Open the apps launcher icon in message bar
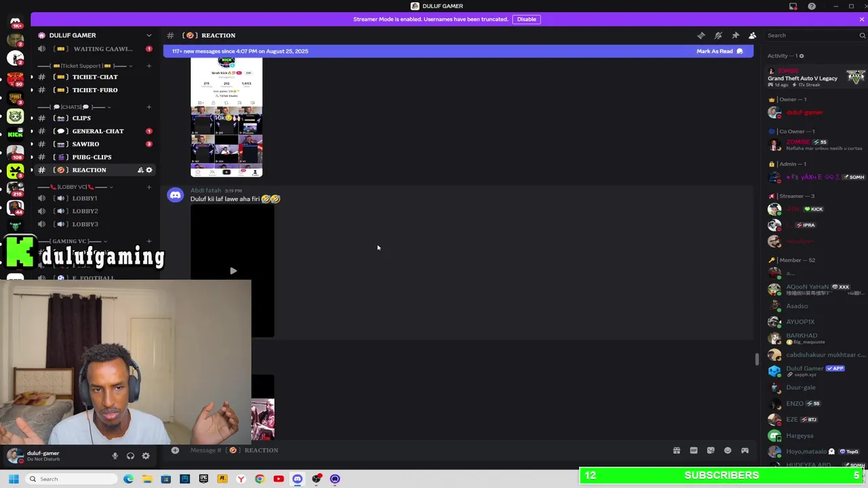The width and height of the screenshot is (868, 488). click(745, 450)
